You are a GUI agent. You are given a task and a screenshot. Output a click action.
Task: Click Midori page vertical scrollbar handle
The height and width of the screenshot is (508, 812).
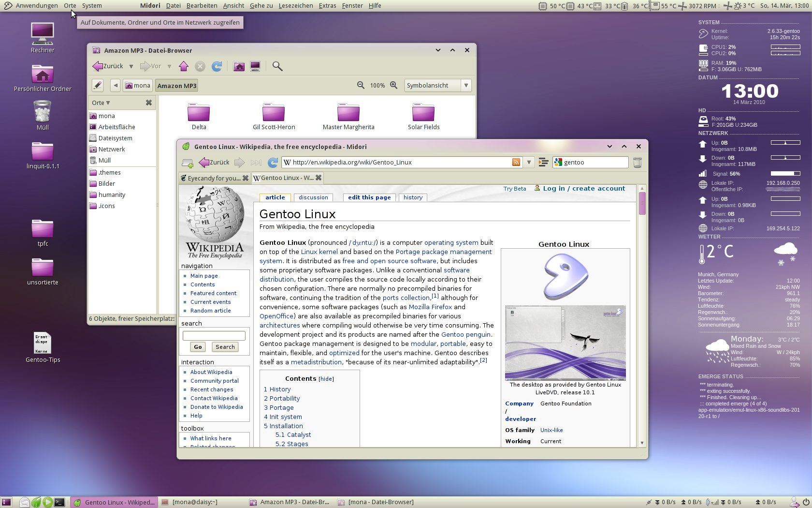click(642, 203)
